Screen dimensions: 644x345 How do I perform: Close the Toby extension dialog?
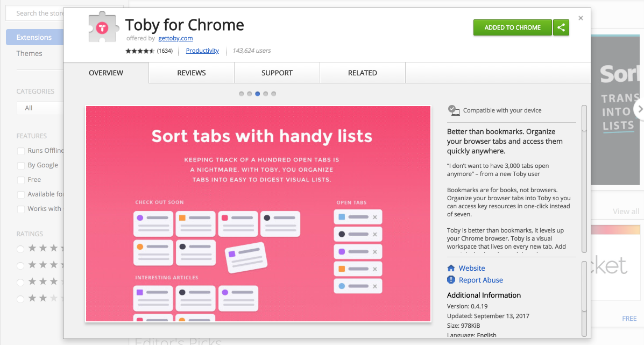point(581,18)
